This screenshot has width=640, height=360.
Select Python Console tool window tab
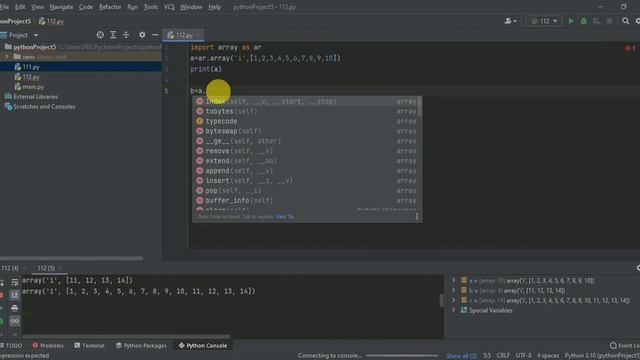click(203, 346)
